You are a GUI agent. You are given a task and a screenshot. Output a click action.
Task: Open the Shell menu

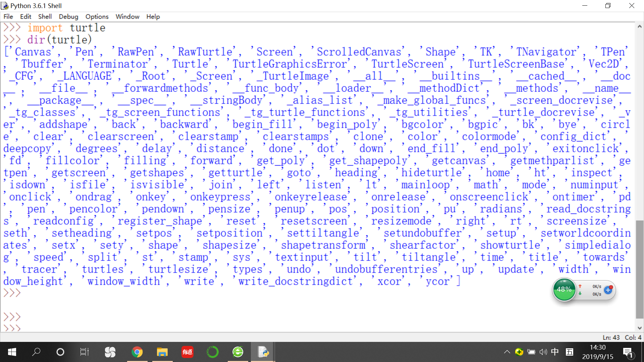tap(45, 16)
